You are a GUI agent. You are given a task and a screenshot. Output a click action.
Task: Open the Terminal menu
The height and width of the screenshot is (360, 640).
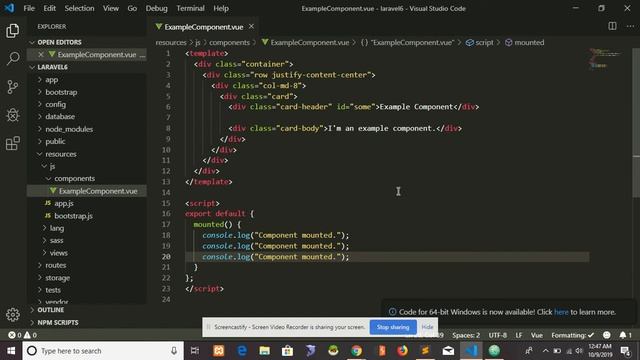(190, 8)
